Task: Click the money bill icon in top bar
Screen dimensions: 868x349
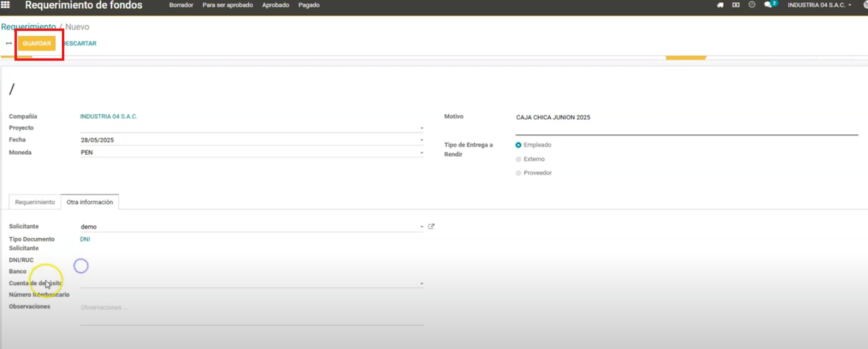Action: coord(736,5)
